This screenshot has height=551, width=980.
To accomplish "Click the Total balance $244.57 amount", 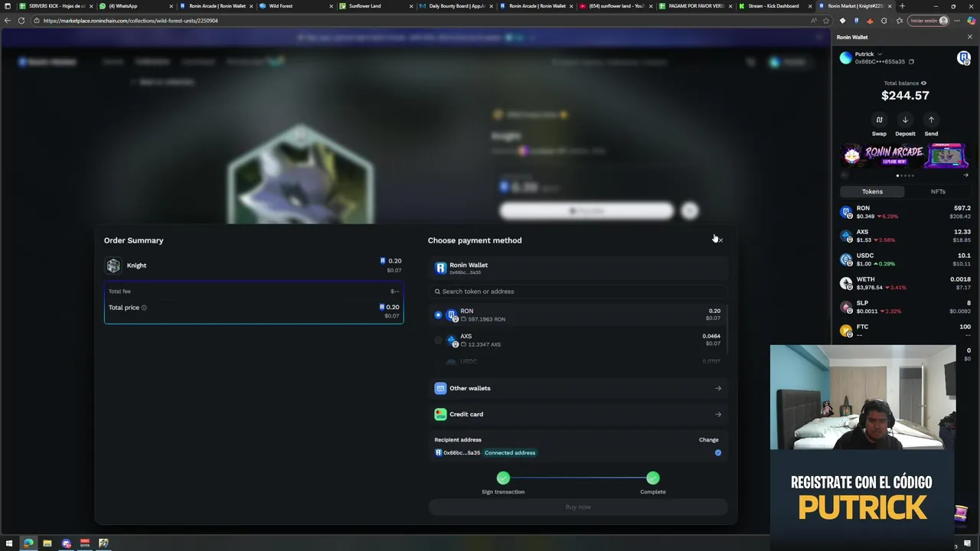I will 905,96.
